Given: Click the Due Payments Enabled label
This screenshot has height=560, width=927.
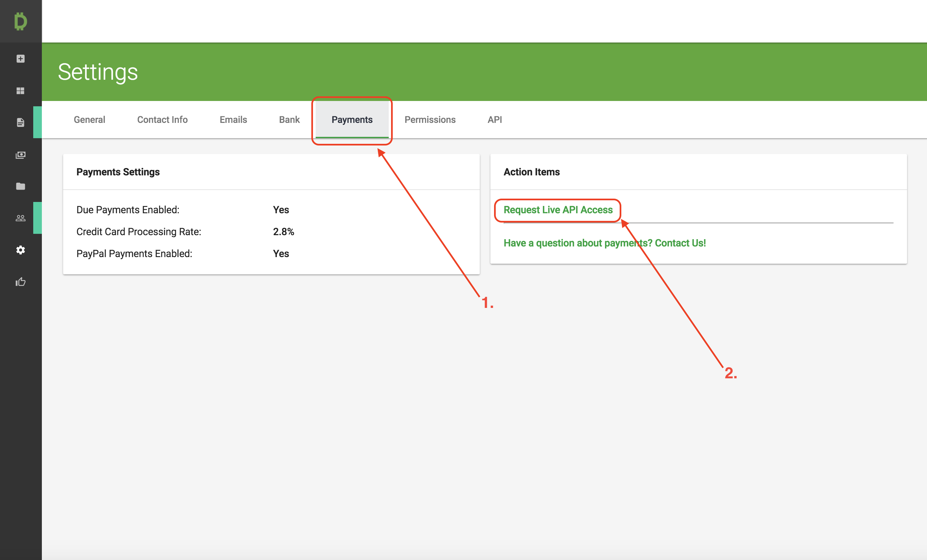Looking at the screenshot, I should [x=128, y=210].
